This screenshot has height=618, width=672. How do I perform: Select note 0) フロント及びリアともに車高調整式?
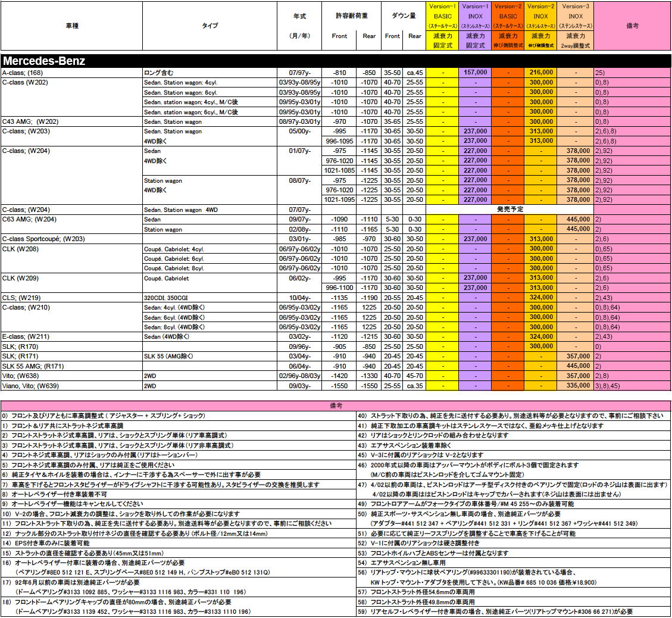(x=179, y=416)
